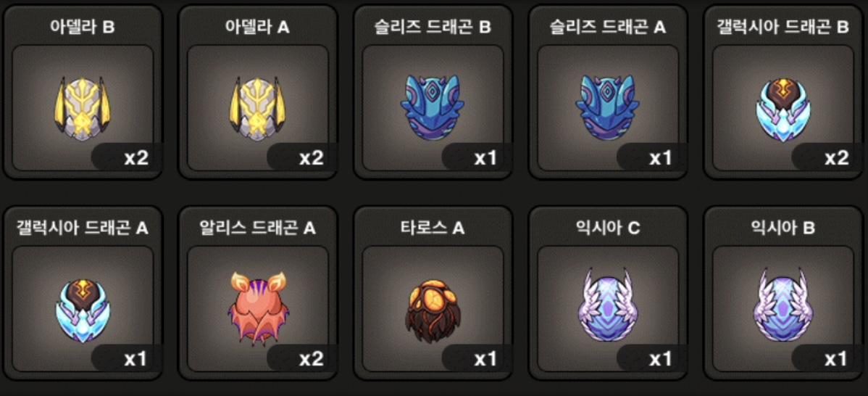Choose the 슬리즈 드래곤 B blue egg
868x396 pixels.
[433, 107]
